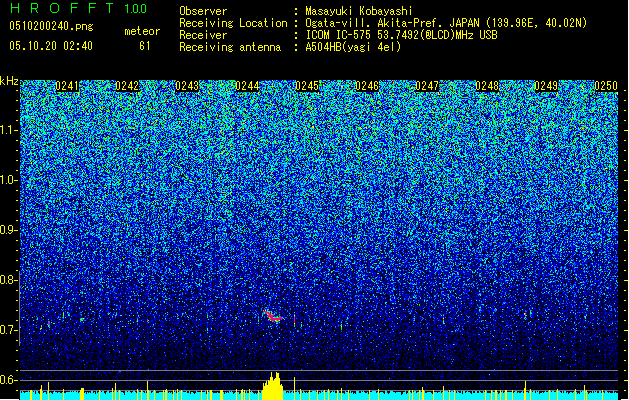Screen dimensions: 629x400
Task: Click the 0249 time marker
Action: 546,86
